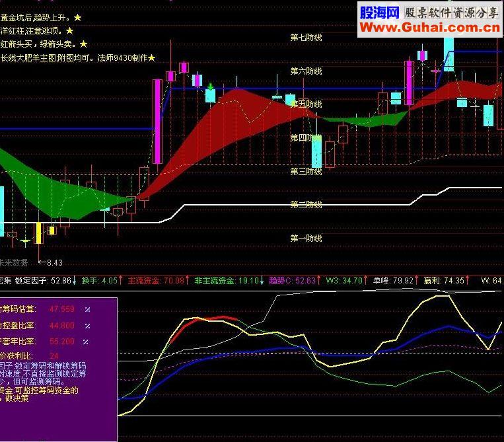This screenshot has height=442, width=504.
Task: Click the 赢利: 74.35 readout
Action: (444, 281)
